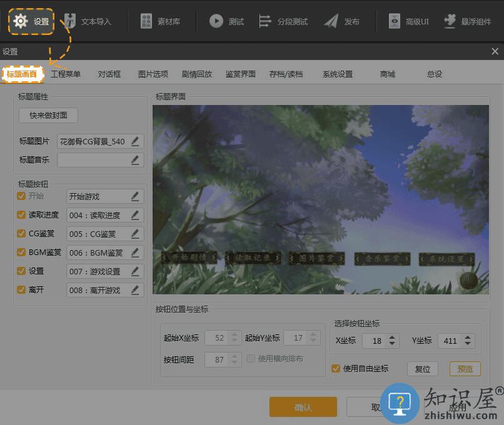Screen dimensions: 504x425
Task: Click the 测试 play test icon
Action: click(216, 21)
